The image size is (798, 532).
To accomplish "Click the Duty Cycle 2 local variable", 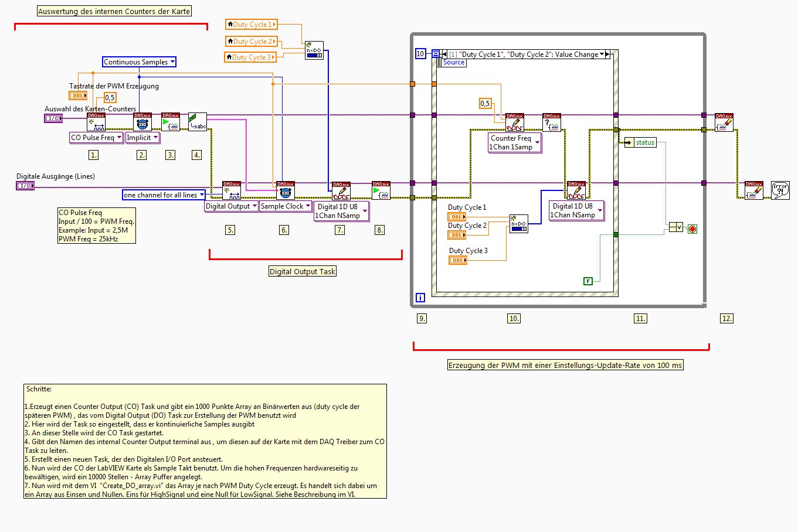I will [x=252, y=42].
